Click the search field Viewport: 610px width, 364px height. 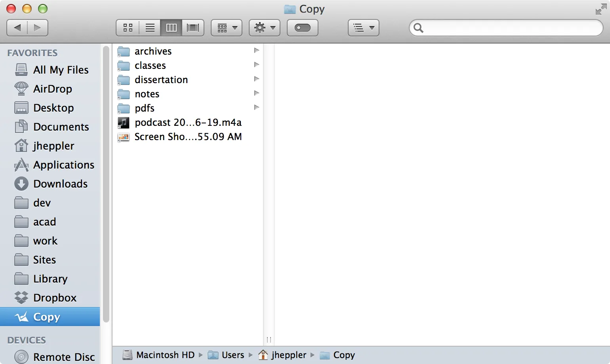click(x=506, y=28)
